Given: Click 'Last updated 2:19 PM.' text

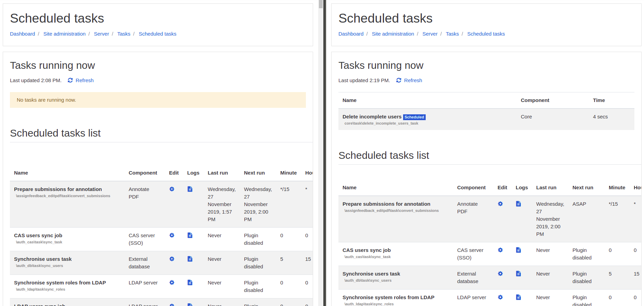Looking at the screenshot, I should [364, 80].
